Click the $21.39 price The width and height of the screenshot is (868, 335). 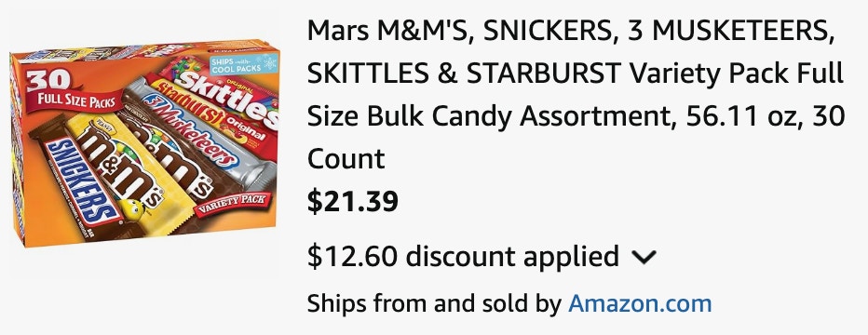(353, 201)
